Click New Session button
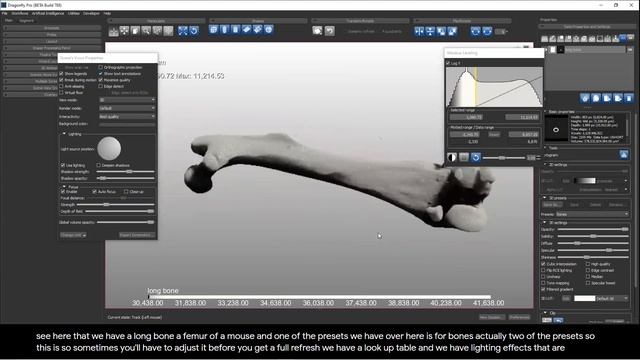This screenshot has width=640, height=360. [x=492, y=317]
